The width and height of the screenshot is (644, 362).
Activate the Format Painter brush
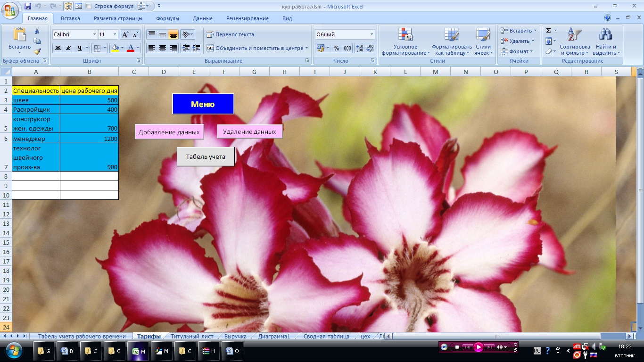click(x=37, y=51)
